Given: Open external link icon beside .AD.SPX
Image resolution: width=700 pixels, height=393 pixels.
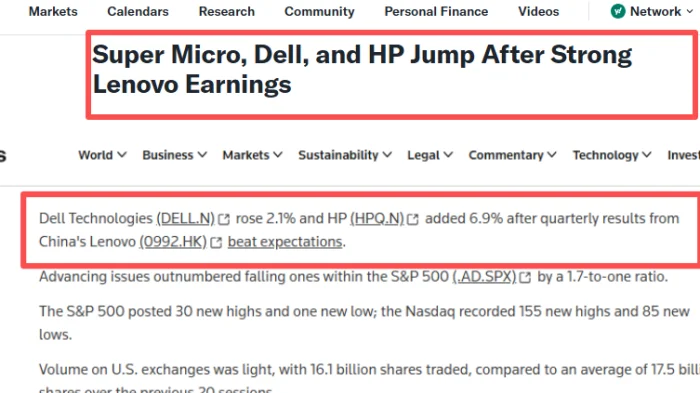Looking at the screenshot, I should click(x=525, y=278).
